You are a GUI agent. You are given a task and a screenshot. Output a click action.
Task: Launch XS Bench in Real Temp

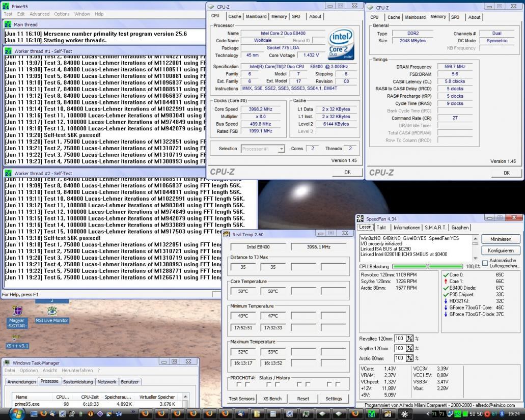(272, 399)
